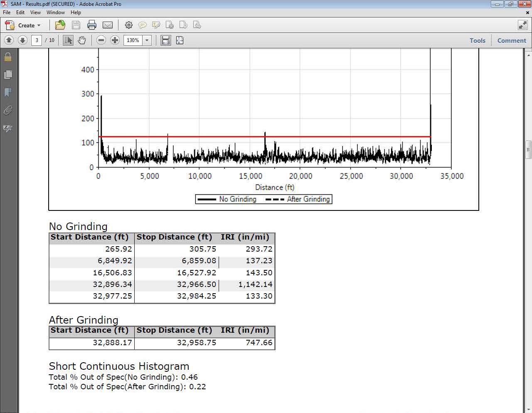
Task: Click the Create PDF icon
Action: point(10,25)
